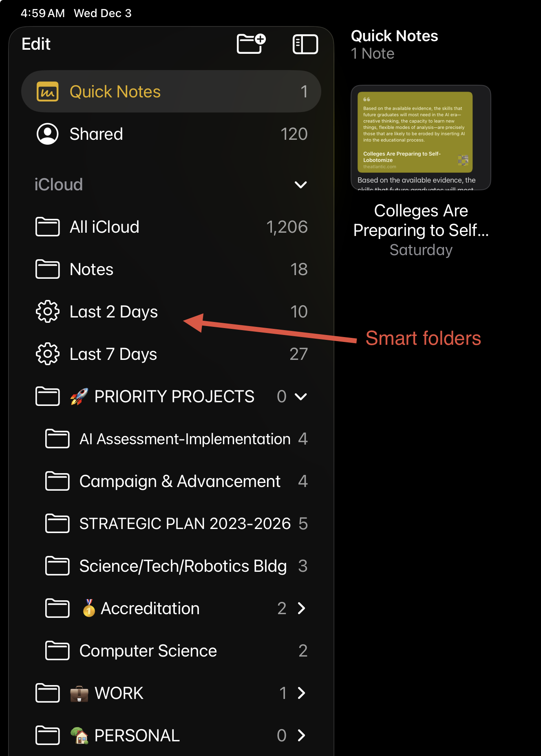The image size is (541, 756).
Task: Select the AI Assessment-Implementation folder
Action: tap(185, 439)
